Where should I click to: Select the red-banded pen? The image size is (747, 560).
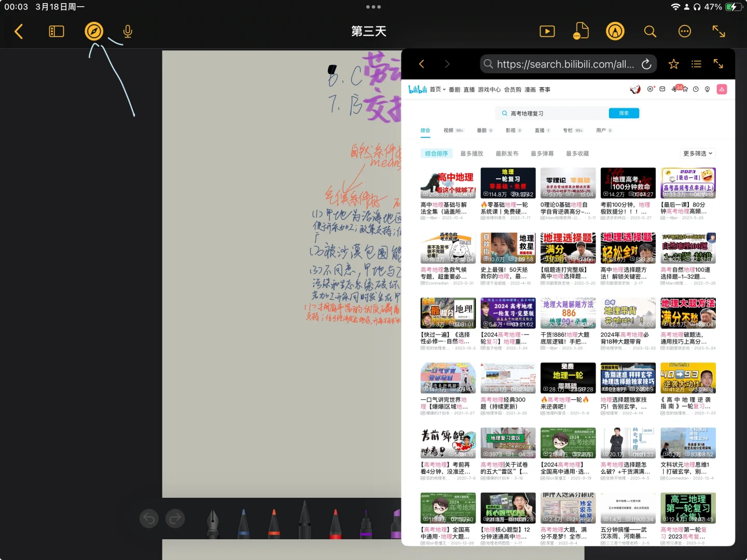335,524
